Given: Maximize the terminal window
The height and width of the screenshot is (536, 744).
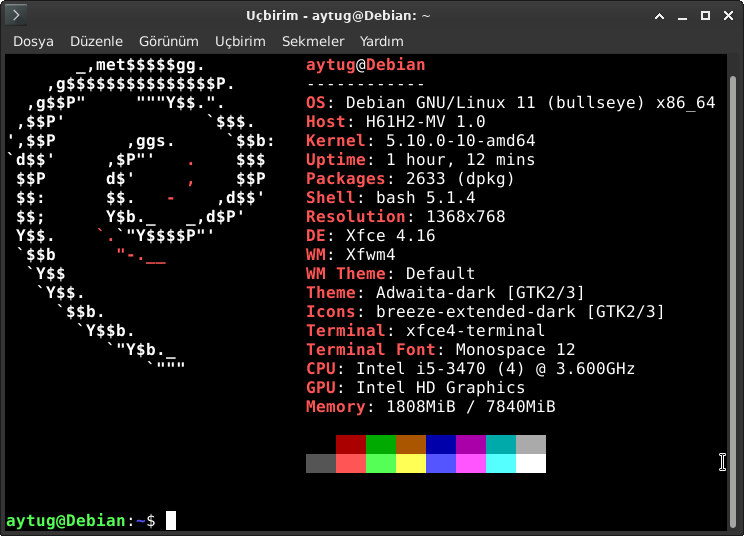Looking at the screenshot, I should point(706,16).
